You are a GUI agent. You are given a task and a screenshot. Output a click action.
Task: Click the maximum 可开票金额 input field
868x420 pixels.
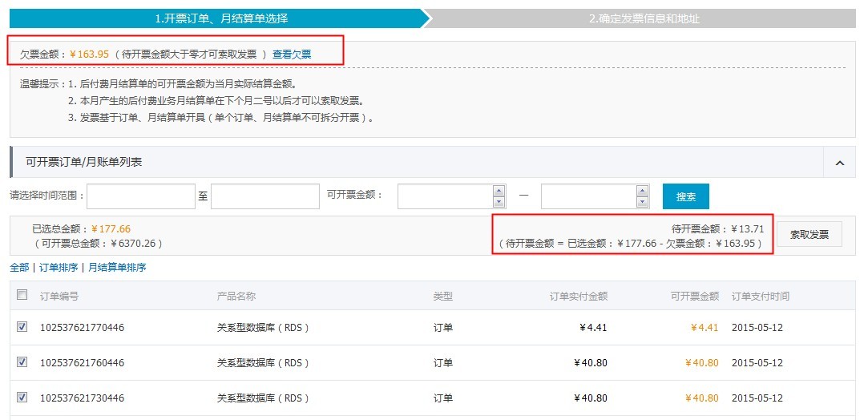[x=588, y=196]
